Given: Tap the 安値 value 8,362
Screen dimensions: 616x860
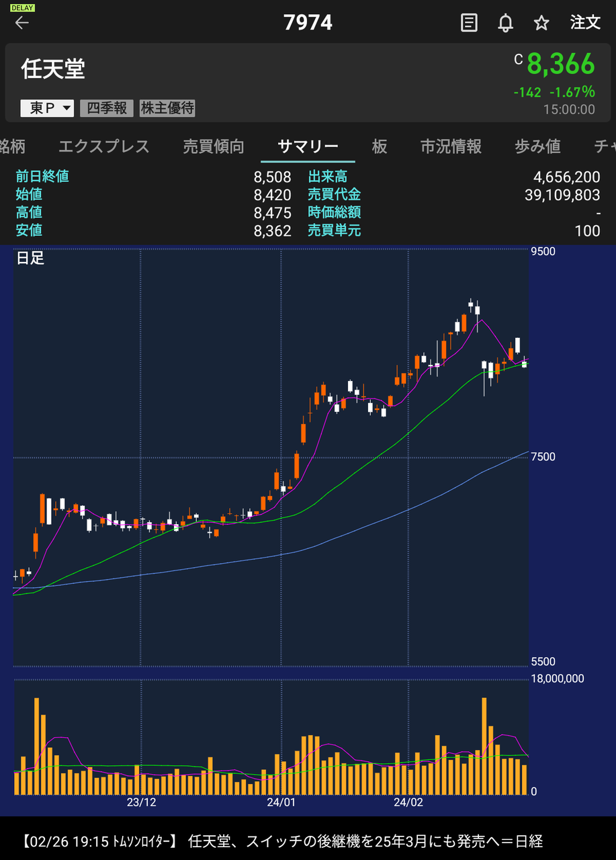Looking at the screenshot, I should pos(272,231).
